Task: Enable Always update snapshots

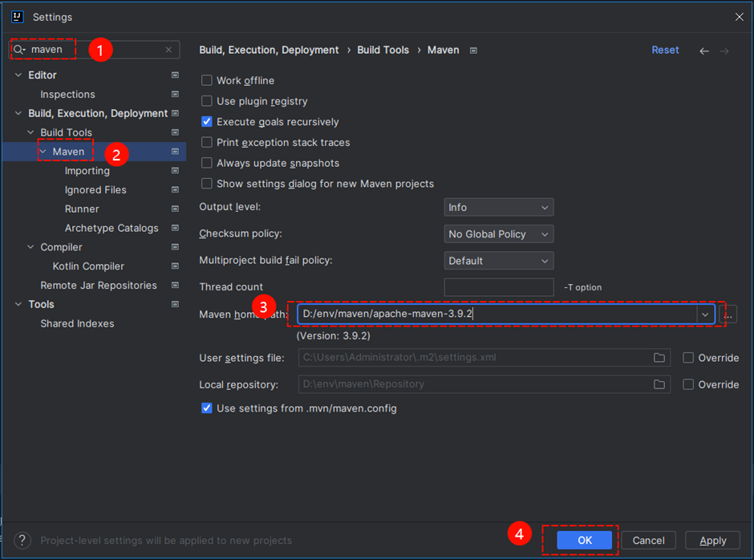Action: pyautogui.click(x=207, y=163)
